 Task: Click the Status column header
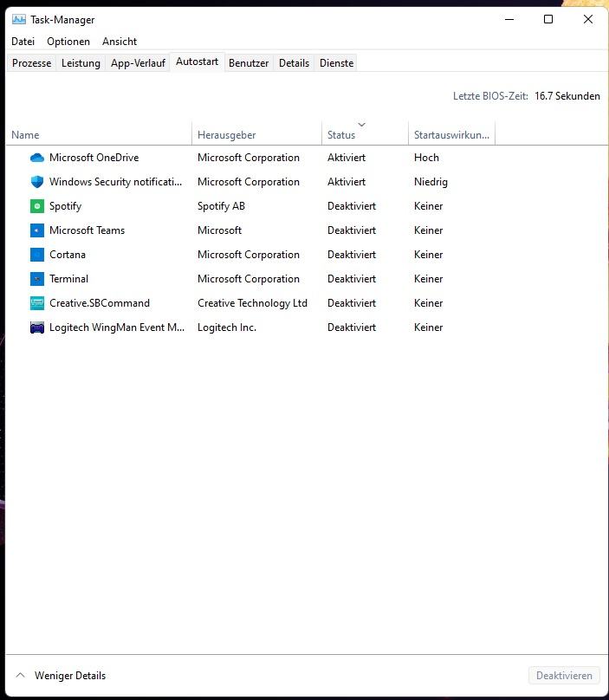tap(365, 134)
